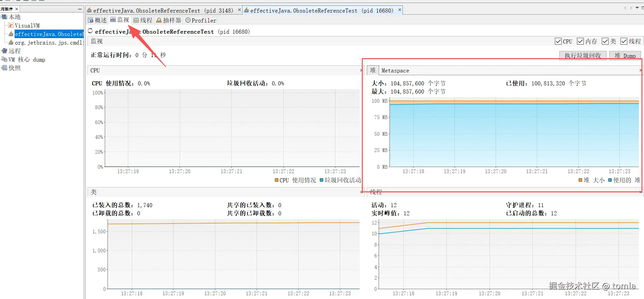Click the 活动: 12 threads text
Viewport: 644px width, 299px height.
[x=384, y=205]
